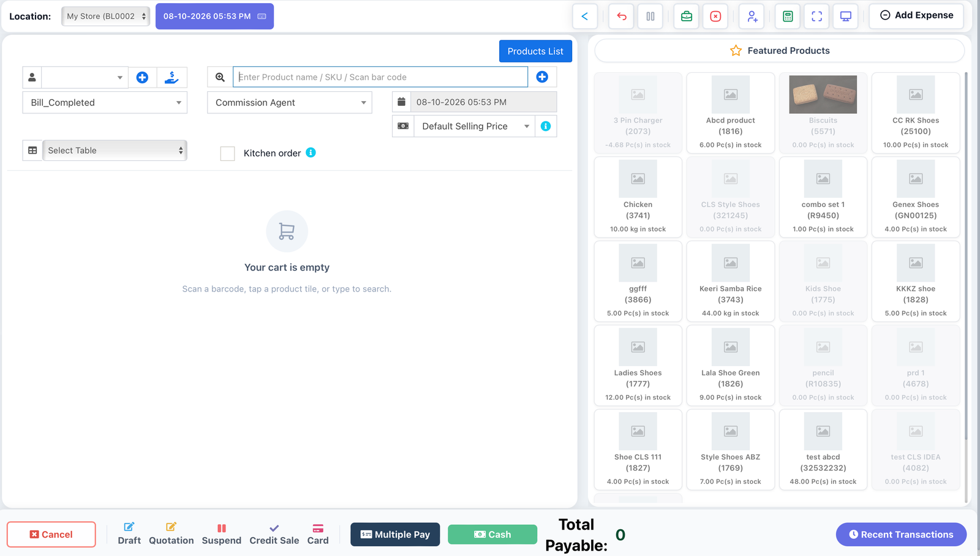Cancel the current sale
This screenshot has height=556, width=980.
[51, 535]
